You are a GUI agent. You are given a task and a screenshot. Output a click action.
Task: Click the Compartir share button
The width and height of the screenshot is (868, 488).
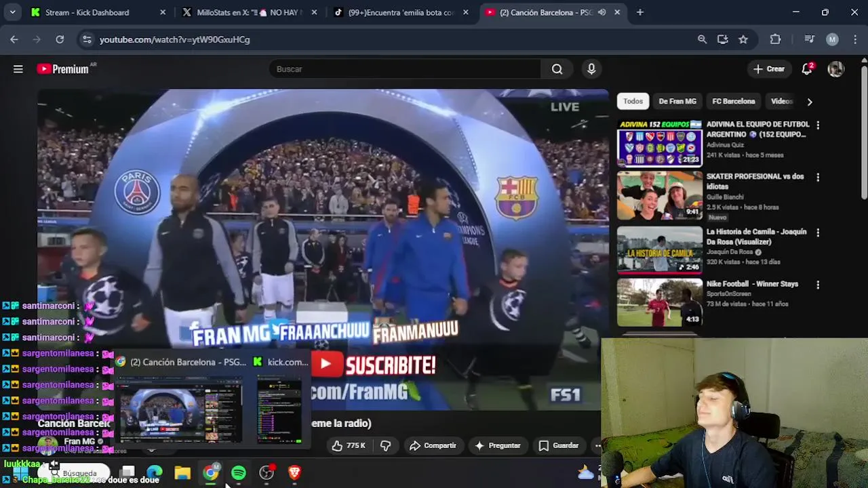(433, 445)
